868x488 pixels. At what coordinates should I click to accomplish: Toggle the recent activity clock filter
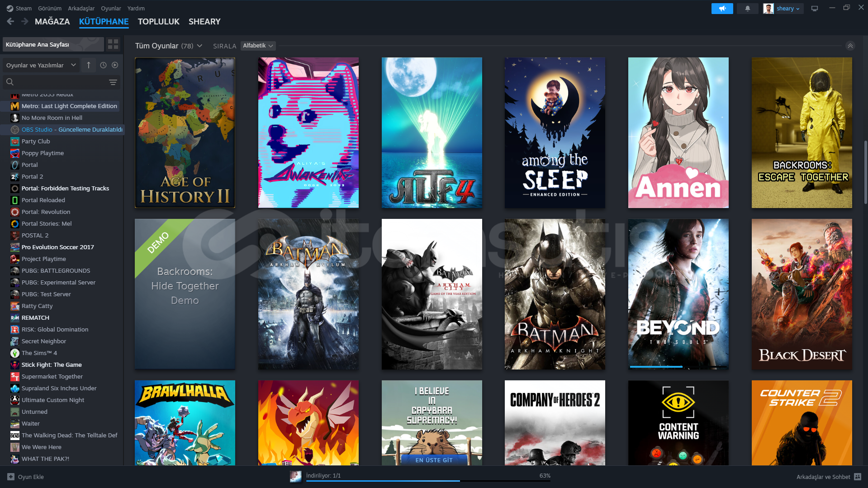(x=103, y=65)
